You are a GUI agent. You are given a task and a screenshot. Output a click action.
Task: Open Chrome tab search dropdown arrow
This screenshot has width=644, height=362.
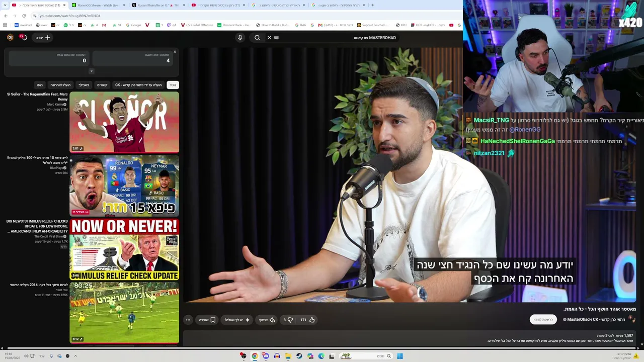click(x=5, y=5)
